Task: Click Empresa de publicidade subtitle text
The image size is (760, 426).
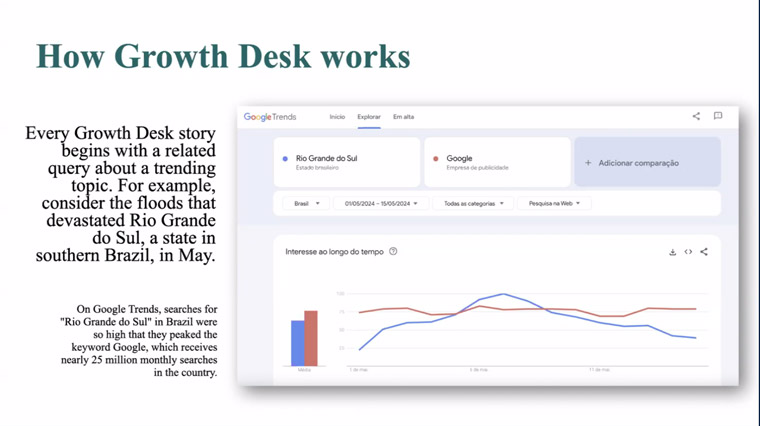Action: click(x=477, y=168)
